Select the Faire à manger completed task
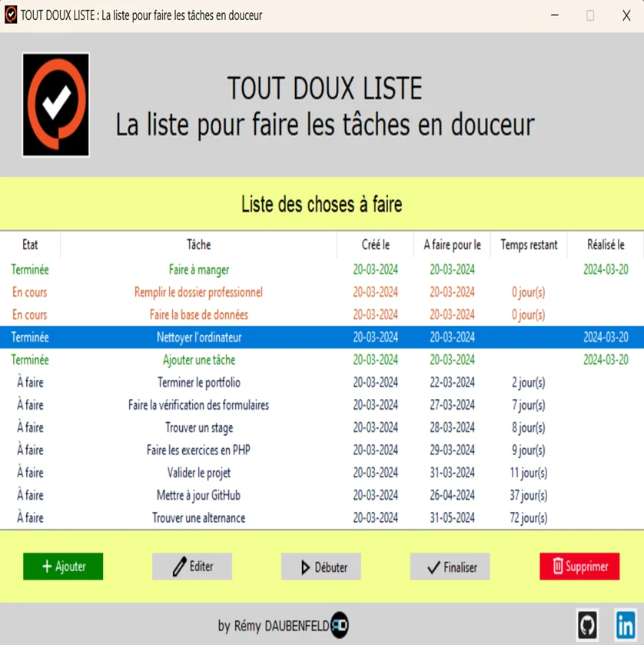The width and height of the screenshot is (644, 645). [x=198, y=270]
